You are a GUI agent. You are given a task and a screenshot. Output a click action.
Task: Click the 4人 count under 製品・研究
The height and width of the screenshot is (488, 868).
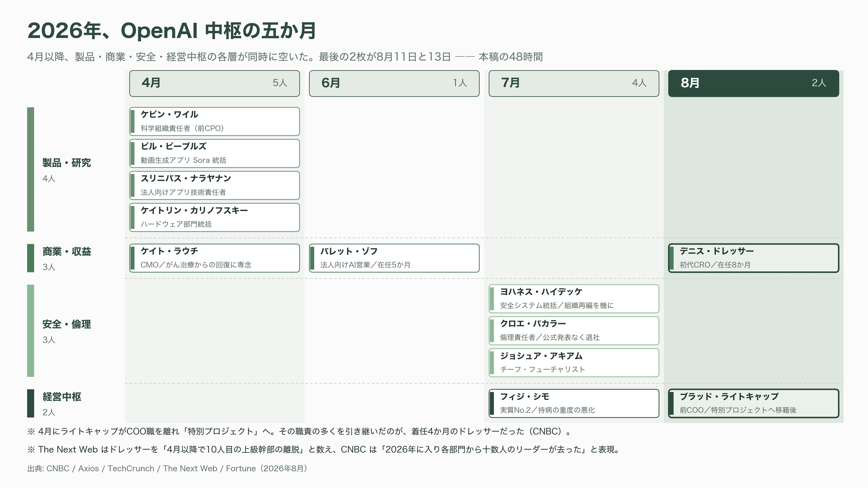(49, 178)
